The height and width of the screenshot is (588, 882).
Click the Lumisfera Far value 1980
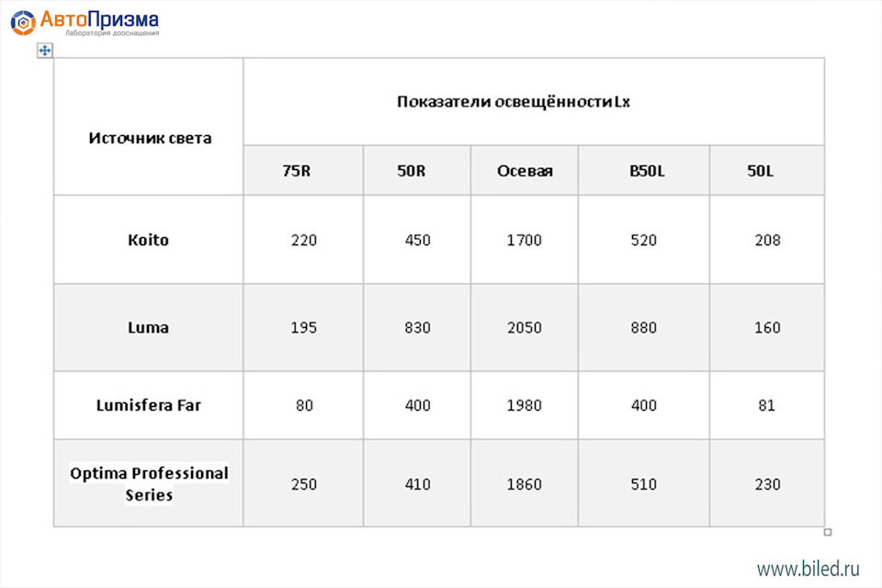coord(525,405)
